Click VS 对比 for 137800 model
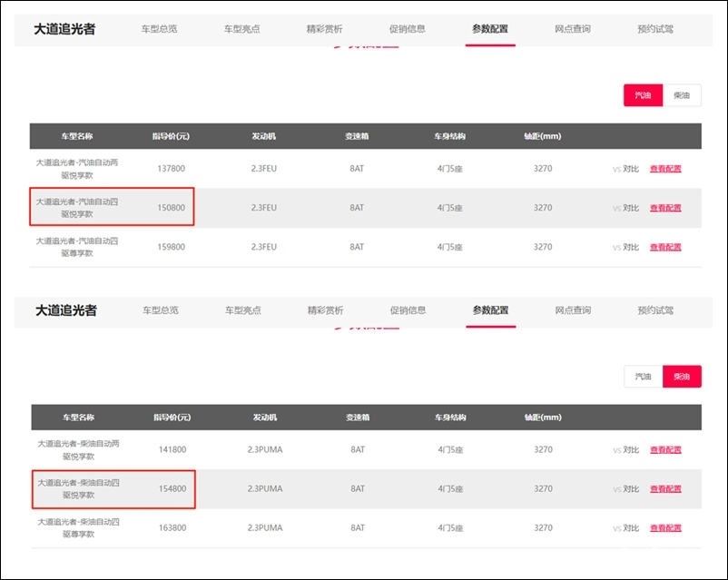Viewport: 728px width, 580px height. click(x=625, y=169)
